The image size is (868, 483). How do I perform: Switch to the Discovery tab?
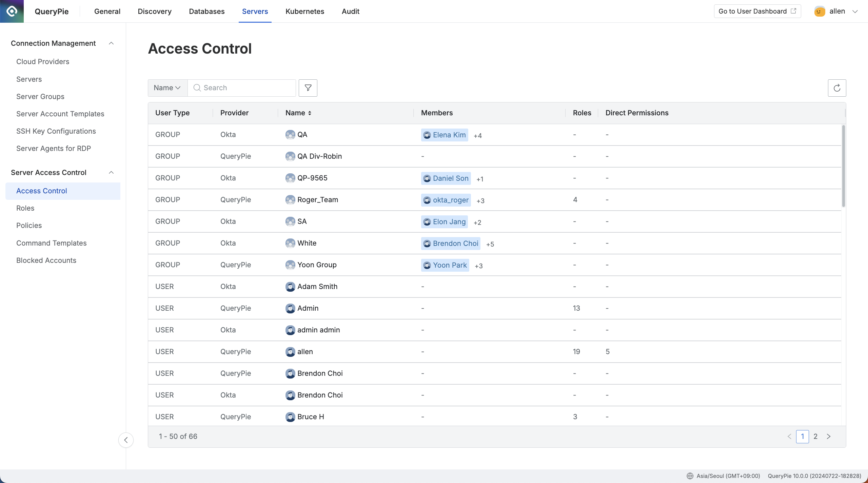pos(155,11)
